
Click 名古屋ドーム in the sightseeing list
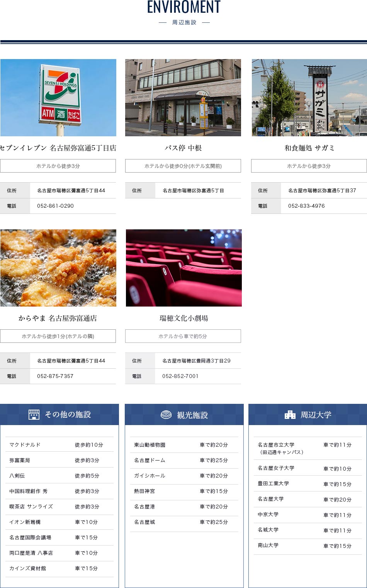(x=150, y=460)
